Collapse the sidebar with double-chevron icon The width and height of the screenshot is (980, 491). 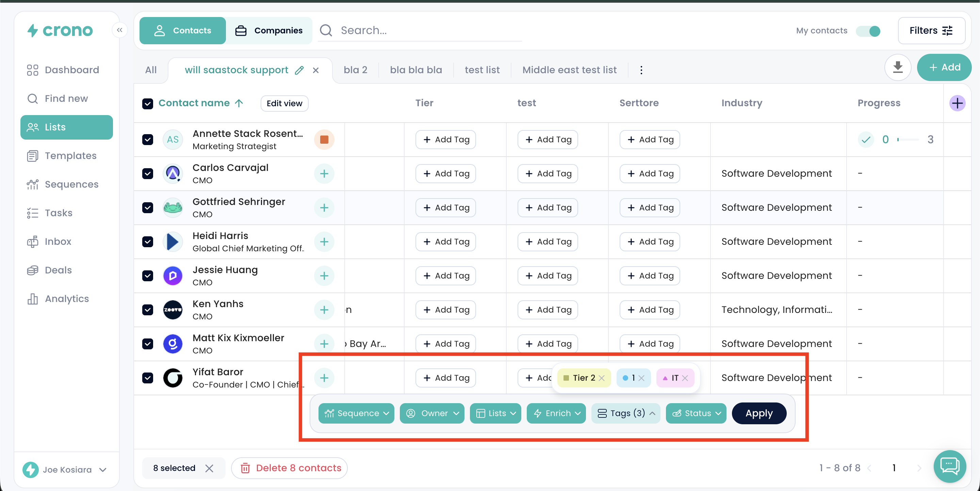coord(119,30)
